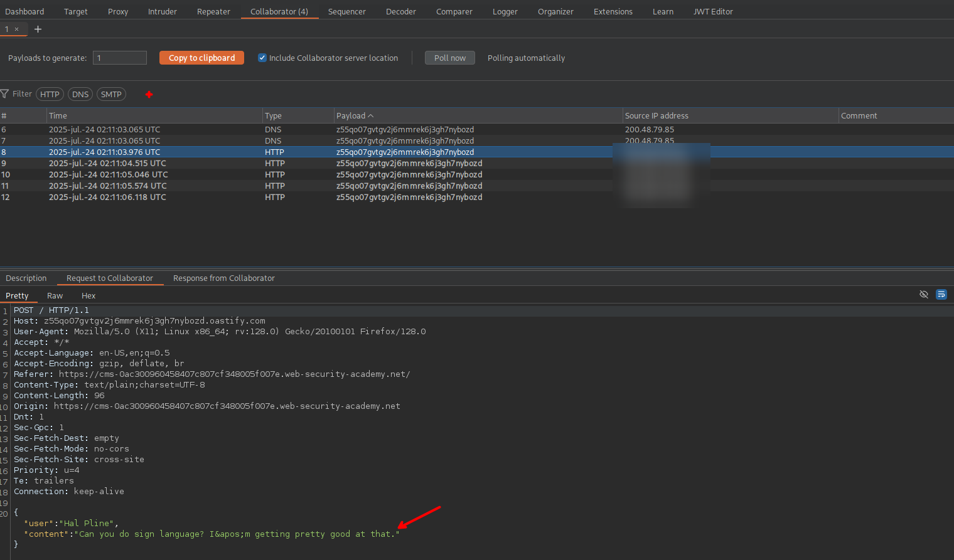Sort by Payload column header arrow
The image size is (954, 560).
pyautogui.click(x=371, y=116)
